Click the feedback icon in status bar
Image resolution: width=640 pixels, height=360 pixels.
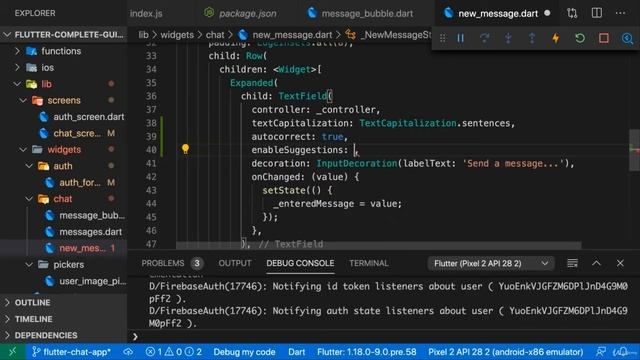pyautogui.click(x=601, y=352)
